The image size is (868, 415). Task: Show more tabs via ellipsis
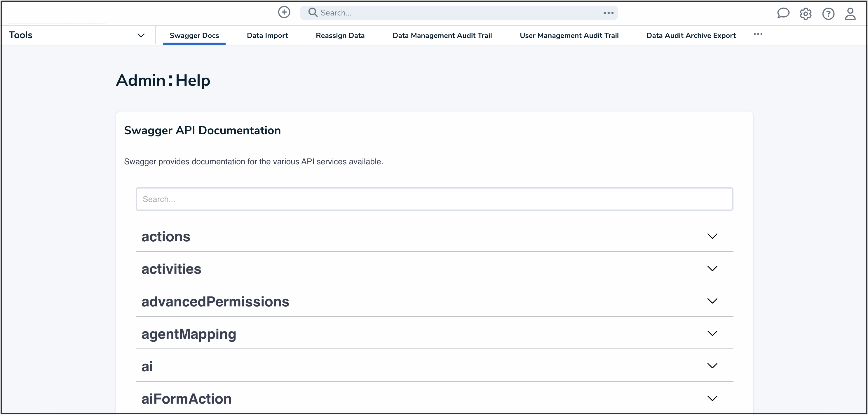click(758, 34)
